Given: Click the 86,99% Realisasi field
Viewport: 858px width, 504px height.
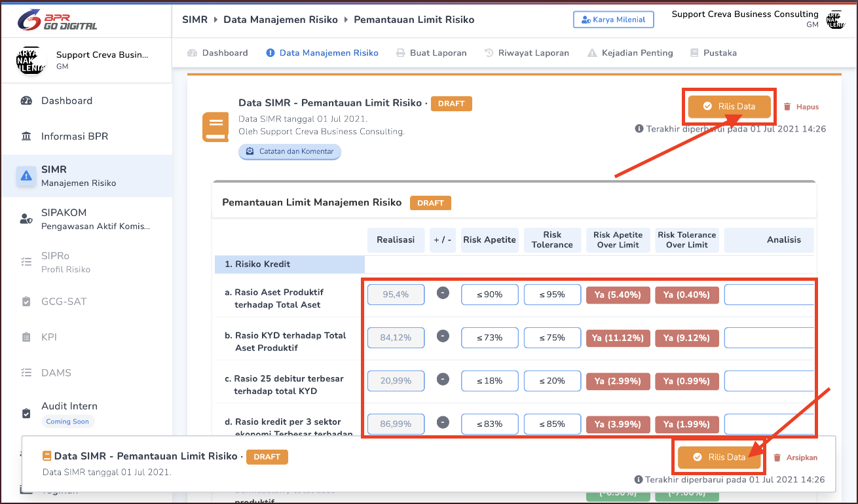Looking at the screenshot, I should (396, 424).
